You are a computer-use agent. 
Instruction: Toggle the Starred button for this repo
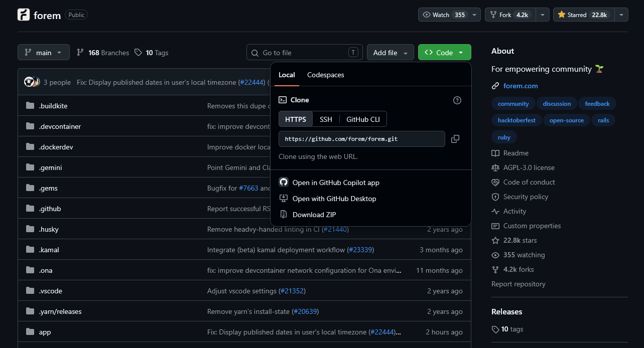(583, 15)
